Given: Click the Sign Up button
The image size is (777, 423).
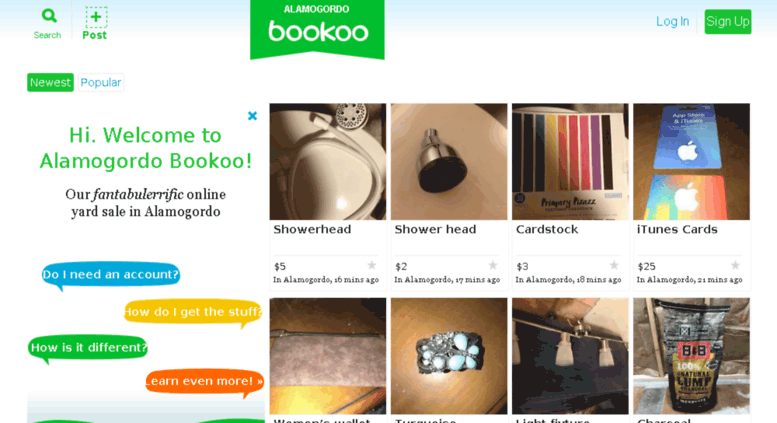Looking at the screenshot, I should (x=727, y=21).
